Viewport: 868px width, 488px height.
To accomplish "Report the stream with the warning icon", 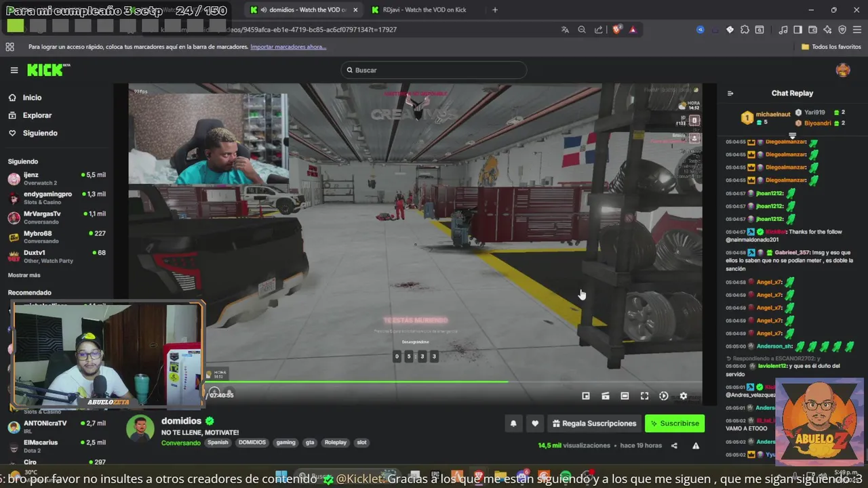I will pos(696,445).
